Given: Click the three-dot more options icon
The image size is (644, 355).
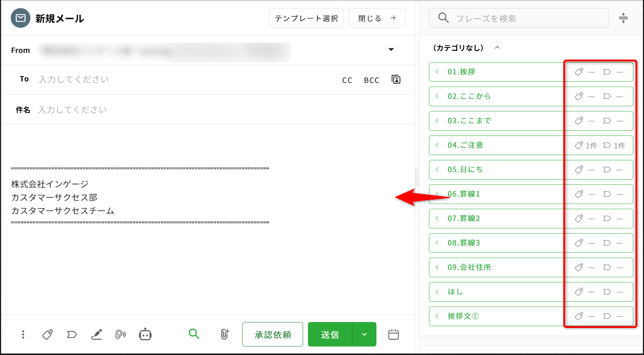Looking at the screenshot, I should 23,335.
